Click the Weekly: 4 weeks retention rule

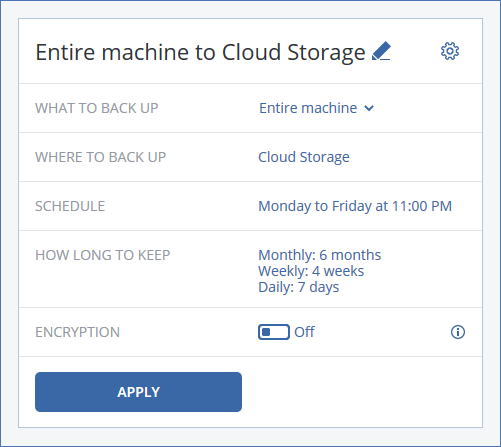coord(311,271)
